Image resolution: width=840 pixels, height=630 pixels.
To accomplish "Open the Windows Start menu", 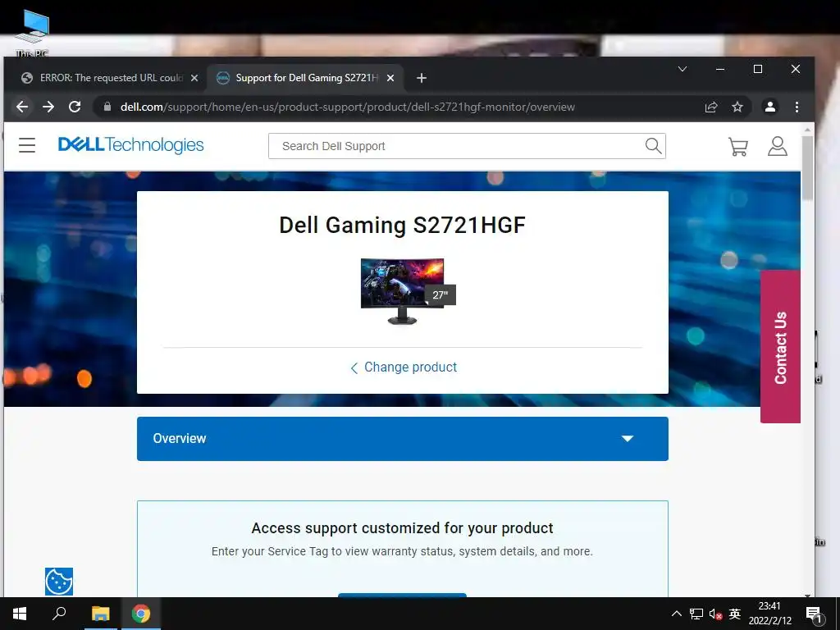I will click(20, 614).
